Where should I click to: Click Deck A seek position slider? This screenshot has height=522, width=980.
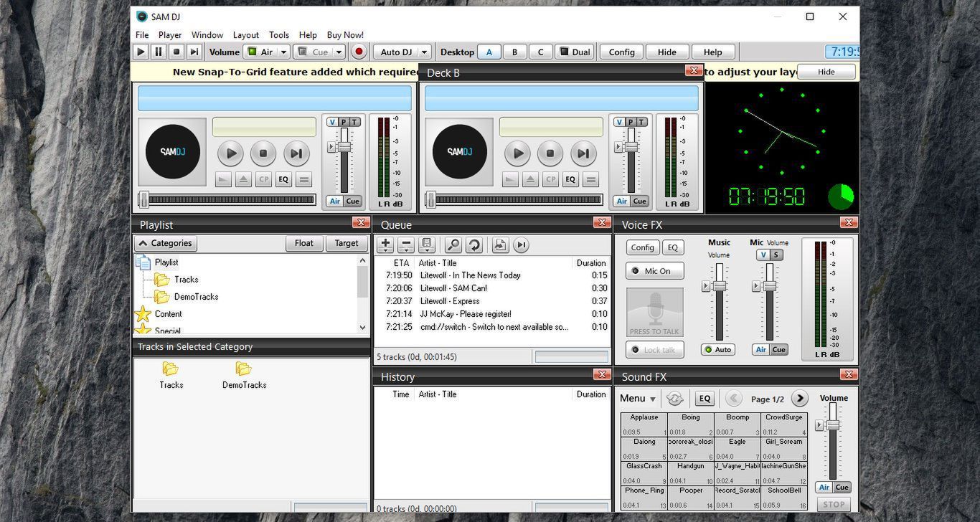(228, 199)
